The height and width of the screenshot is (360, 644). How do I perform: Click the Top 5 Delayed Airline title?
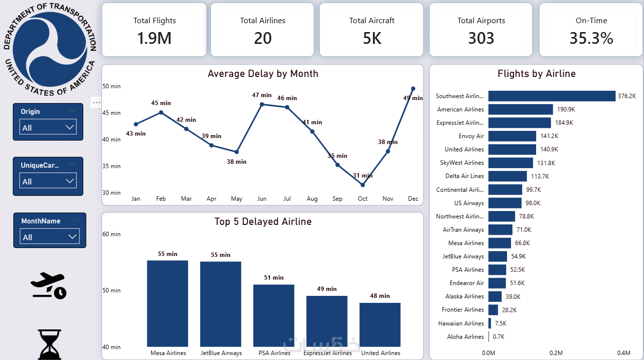click(x=263, y=221)
